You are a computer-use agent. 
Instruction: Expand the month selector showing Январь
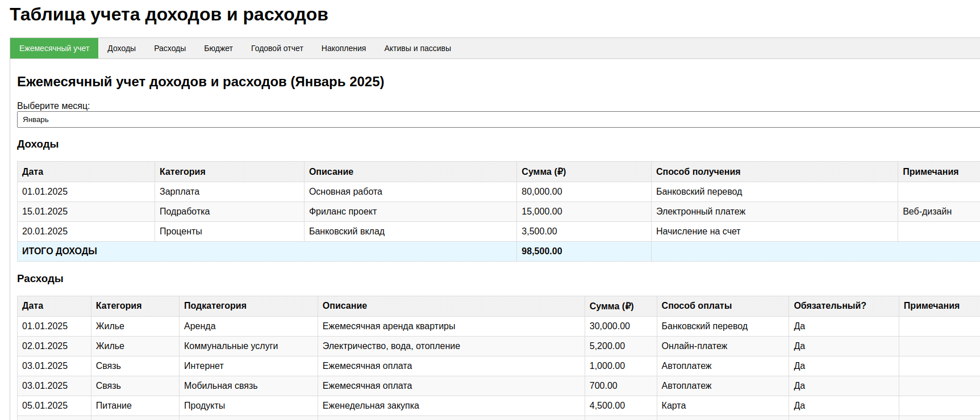(494, 120)
